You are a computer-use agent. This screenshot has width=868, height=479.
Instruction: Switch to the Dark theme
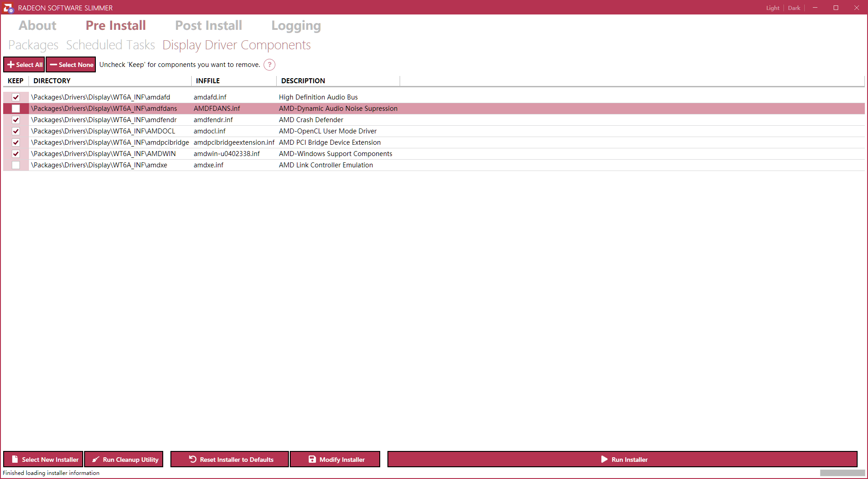click(x=794, y=8)
